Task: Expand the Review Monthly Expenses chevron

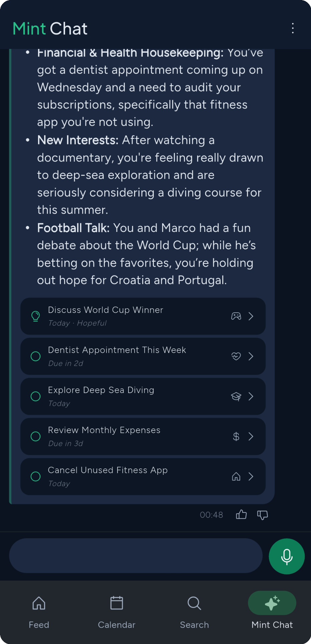Action: (251, 436)
